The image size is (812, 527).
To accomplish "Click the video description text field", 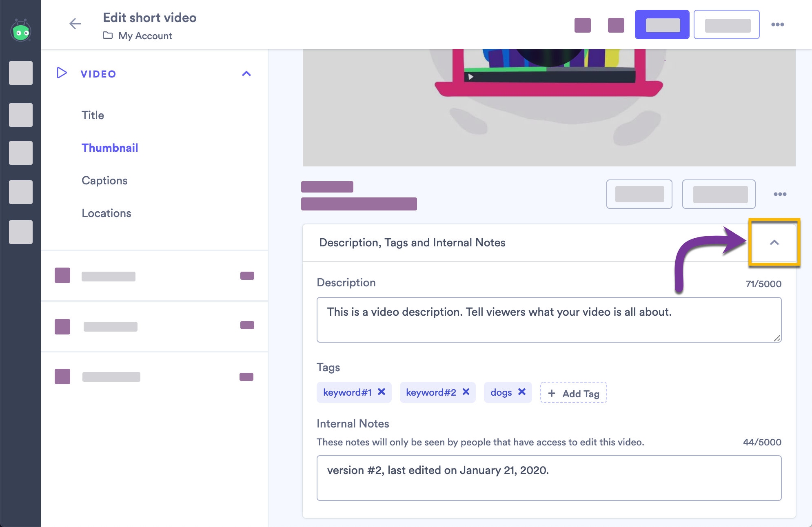I will (549, 320).
